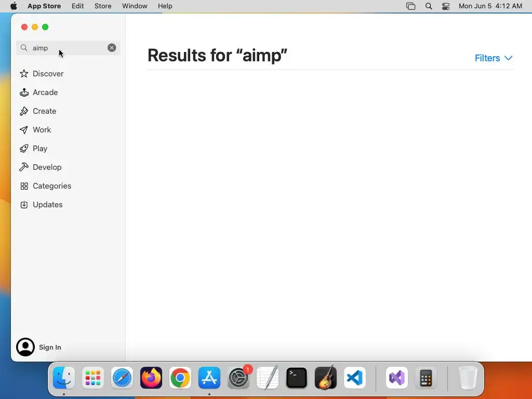Launch Google Chrome from the Dock
532x399 pixels.
pyautogui.click(x=180, y=378)
